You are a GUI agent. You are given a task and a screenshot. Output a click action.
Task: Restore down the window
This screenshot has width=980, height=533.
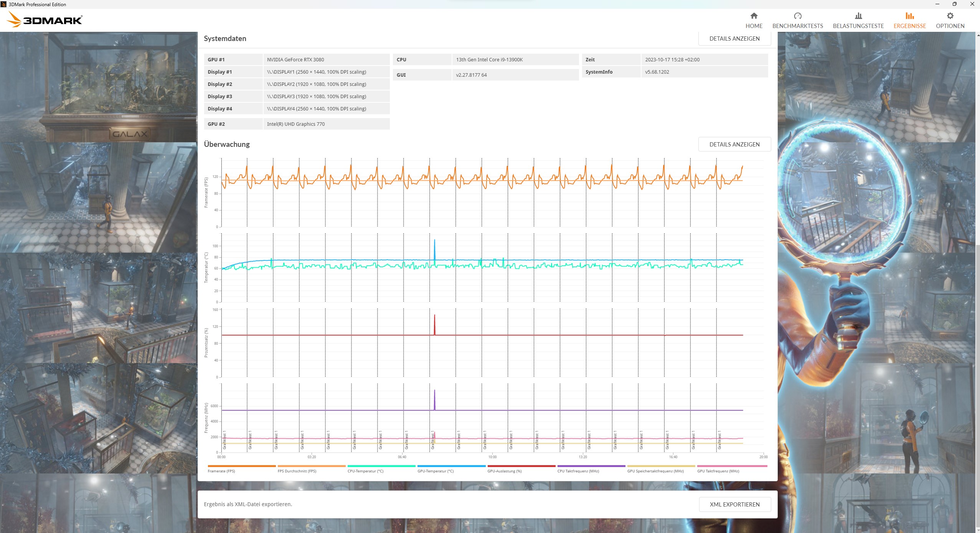click(954, 4)
